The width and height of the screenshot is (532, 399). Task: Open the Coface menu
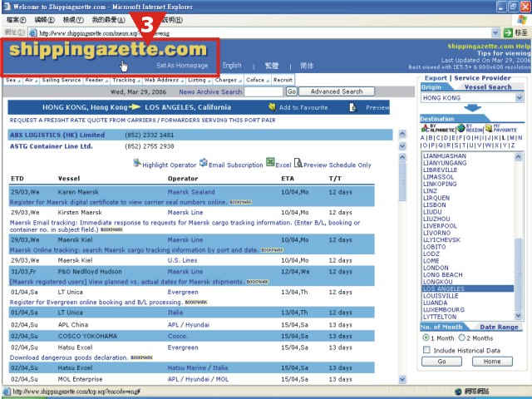tap(258, 80)
